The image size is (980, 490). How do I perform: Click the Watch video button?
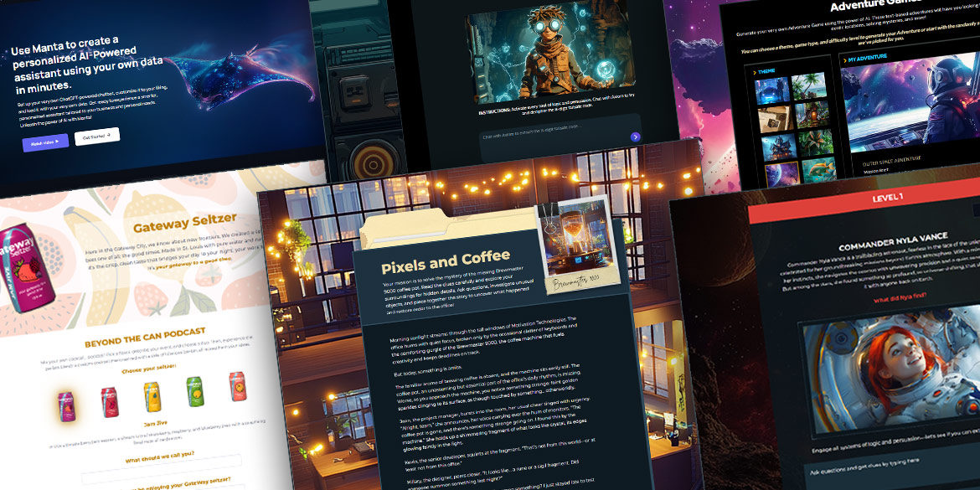click(x=45, y=142)
